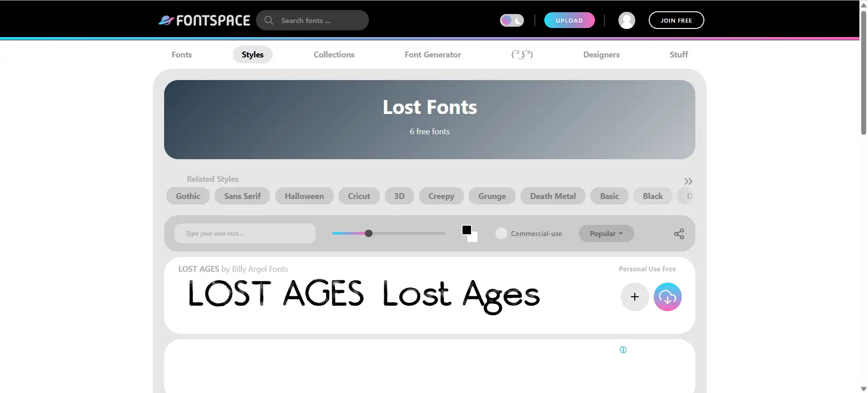
Task: Select the Sans Serif style tag
Action: [242, 196]
